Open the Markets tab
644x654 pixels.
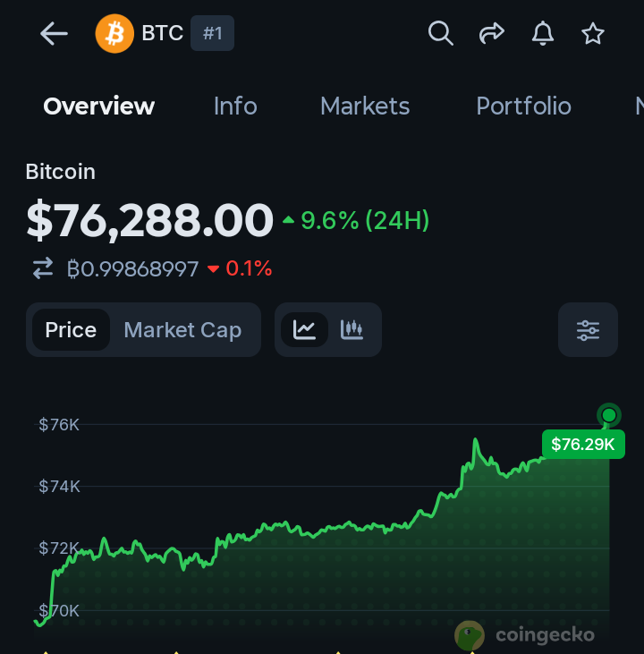[x=365, y=106]
